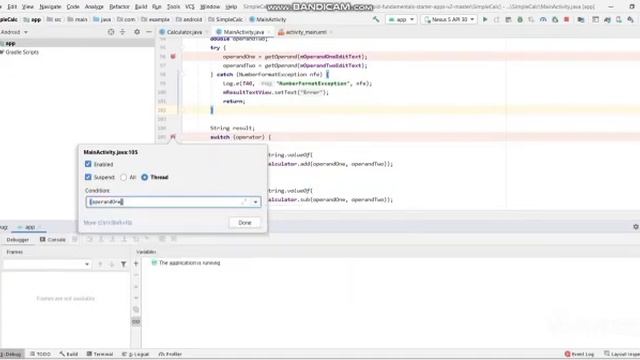This screenshot has width=640, height=360.
Task: Click the Apply Changes icon next to Run
Action: [x=496, y=19]
